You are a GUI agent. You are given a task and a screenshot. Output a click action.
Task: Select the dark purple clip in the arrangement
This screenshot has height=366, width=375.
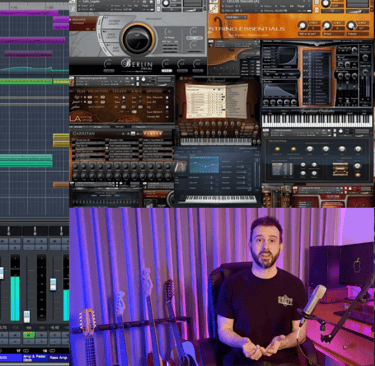tap(28, 54)
